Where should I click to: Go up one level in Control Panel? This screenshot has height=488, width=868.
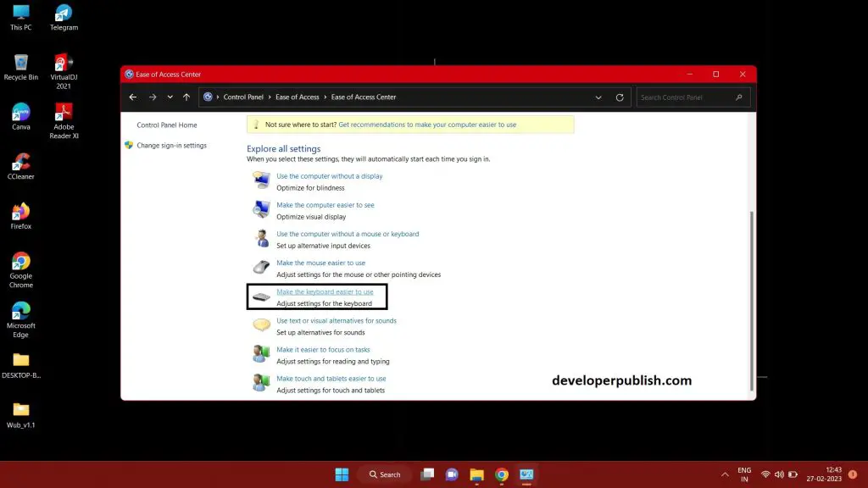click(x=186, y=97)
